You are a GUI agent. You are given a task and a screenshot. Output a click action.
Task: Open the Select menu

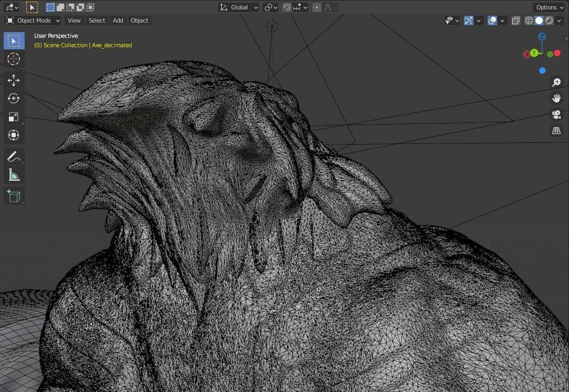coord(97,20)
